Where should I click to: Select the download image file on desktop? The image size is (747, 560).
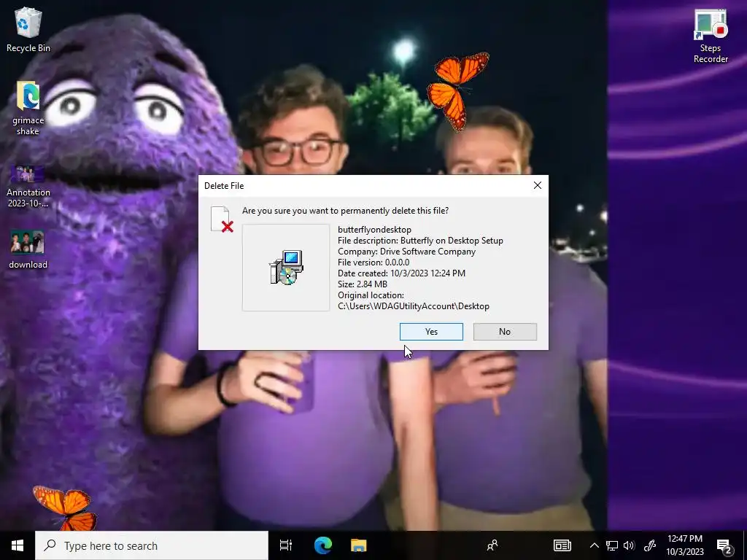28,249
